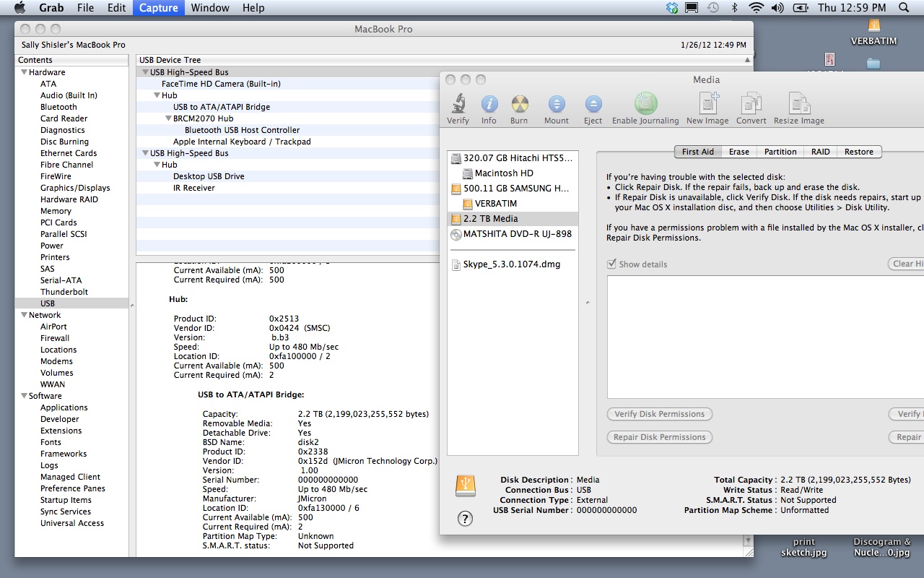Switch to the First Aid tab

(x=698, y=152)
